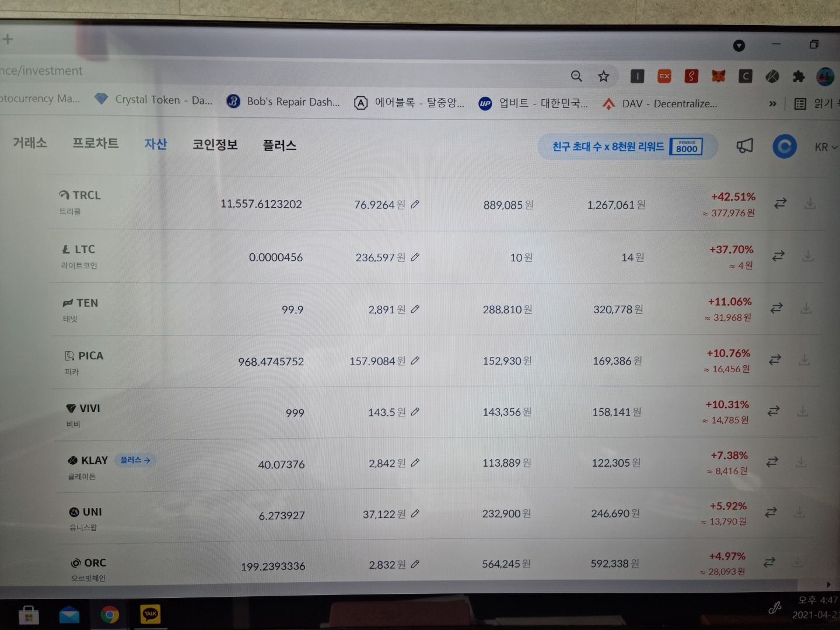840x630 pixels.
Task: Click the deposit download icon for KLAY
Action: coord(801,461)
